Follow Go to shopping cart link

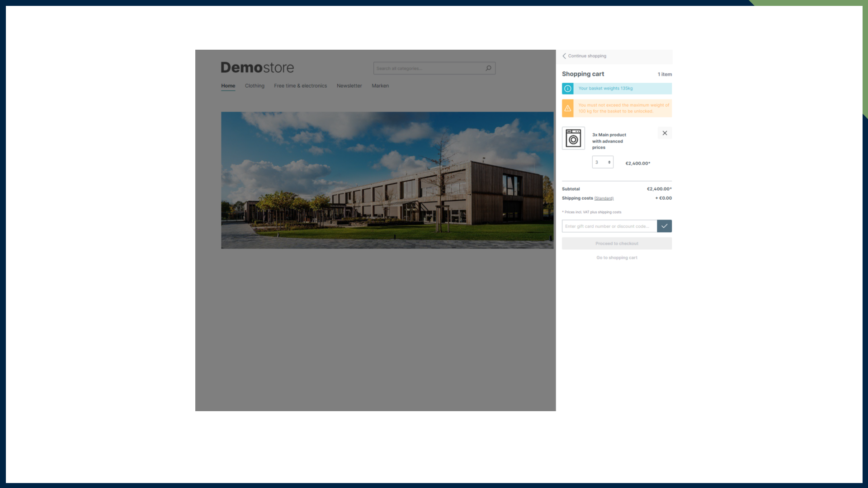[x=617, y=258]
